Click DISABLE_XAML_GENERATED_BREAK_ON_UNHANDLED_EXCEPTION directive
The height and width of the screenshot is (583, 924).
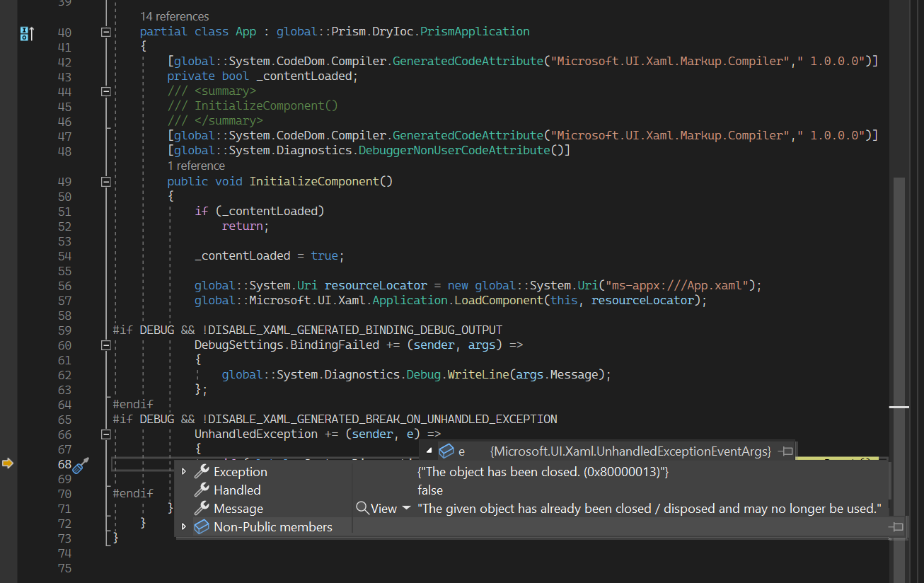383,420
